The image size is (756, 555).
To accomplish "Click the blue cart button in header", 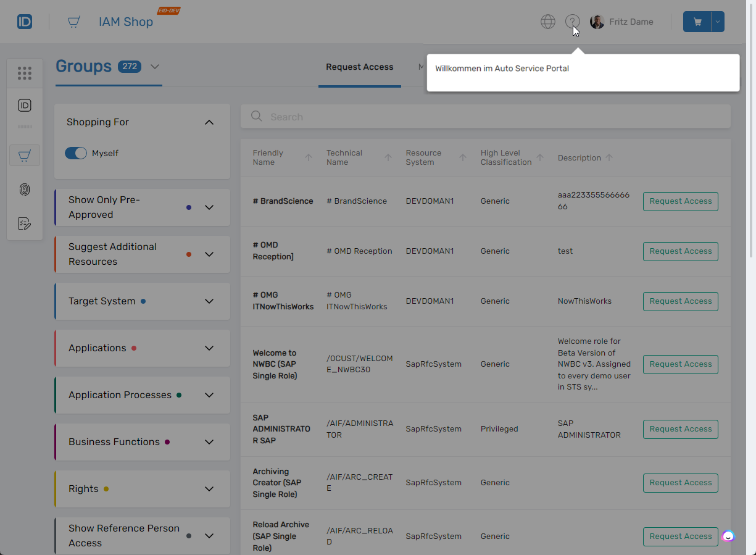I will point(697,22).
